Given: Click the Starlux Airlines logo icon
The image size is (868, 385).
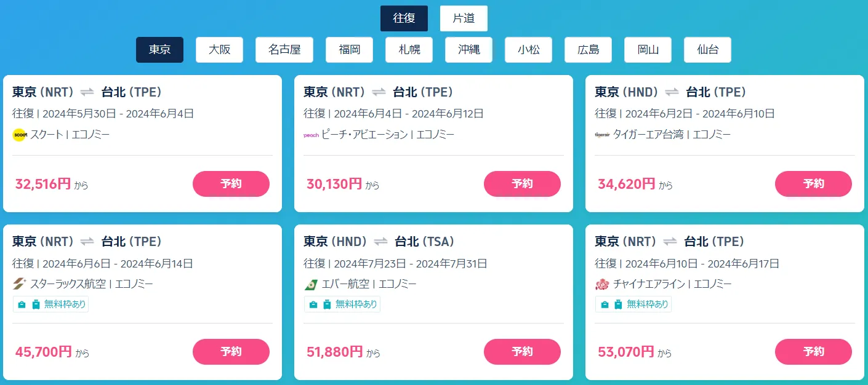Looking at the screenshot, I should tap(19, 284).
